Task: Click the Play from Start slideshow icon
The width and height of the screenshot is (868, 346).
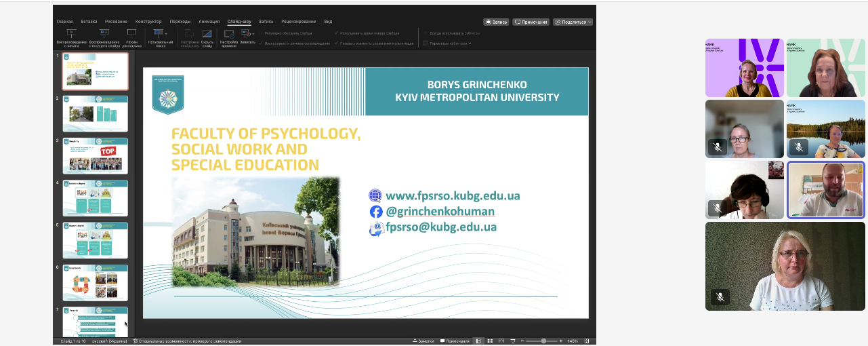Action: click(x=72, y=33)
